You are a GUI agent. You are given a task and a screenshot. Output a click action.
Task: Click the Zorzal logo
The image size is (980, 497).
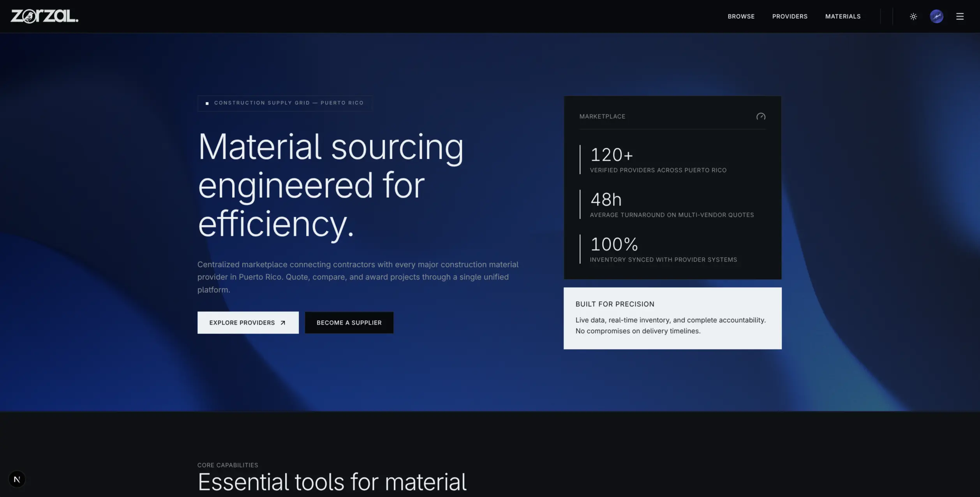(44, 16)
